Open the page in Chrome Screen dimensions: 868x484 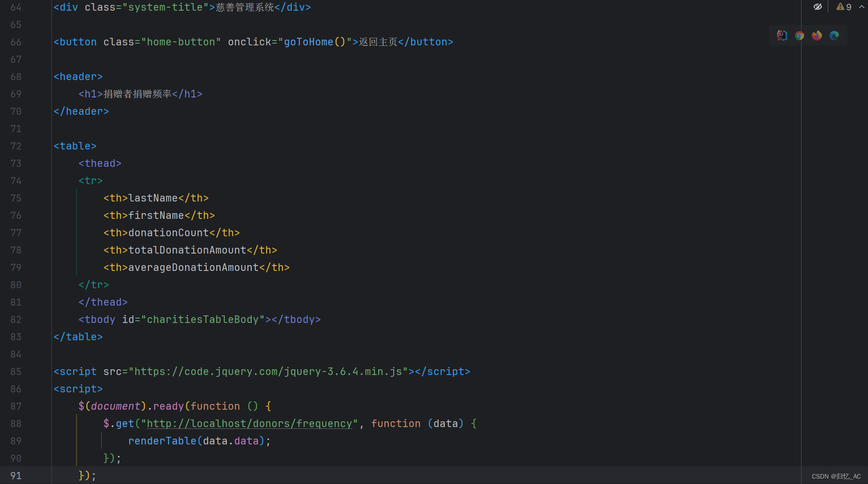pyautogui.click(x=799, y=36)
